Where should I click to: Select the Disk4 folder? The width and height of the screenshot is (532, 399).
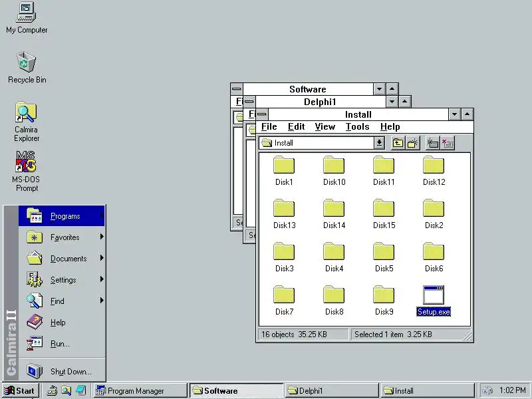tap(334, 257)
